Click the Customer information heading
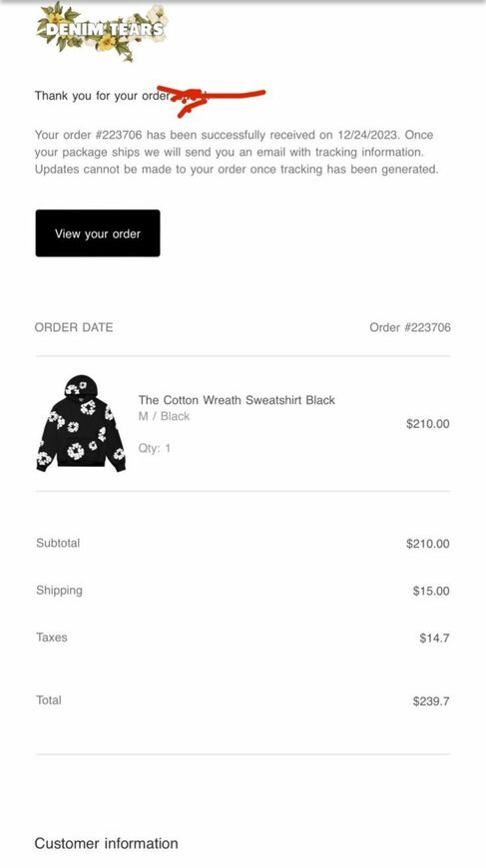This screenshot has height=868, width=486. point(106,844)
